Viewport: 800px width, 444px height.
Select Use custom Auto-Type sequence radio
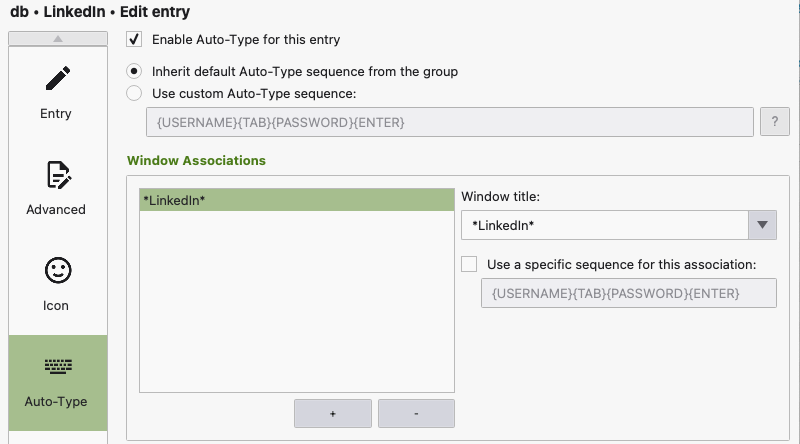tap(134, 93)
